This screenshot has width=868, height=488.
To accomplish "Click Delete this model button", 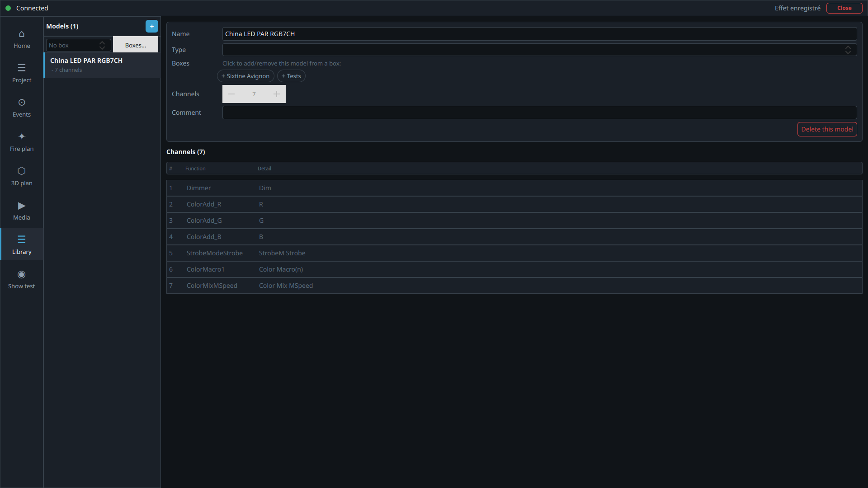I will coord(827,129).
